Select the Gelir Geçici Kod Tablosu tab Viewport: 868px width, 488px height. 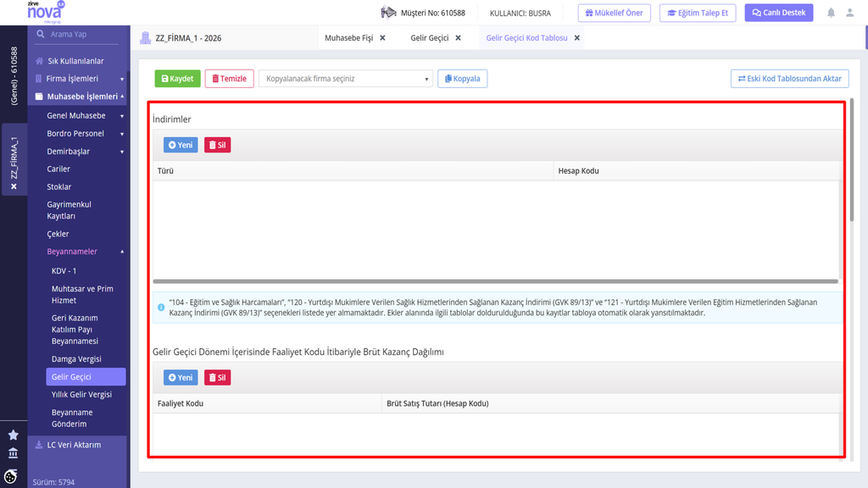click(526, 37)
